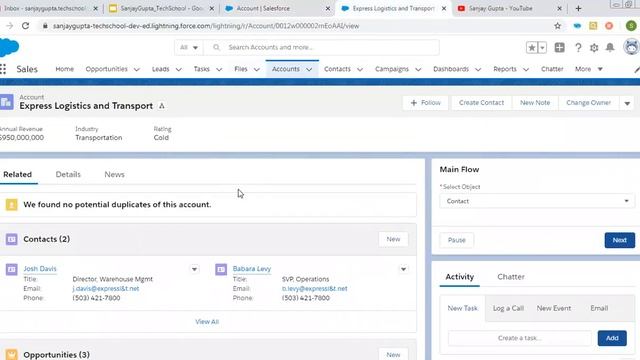Image resolution: width=640 pixels, height=360 pixels.
Task: Click the Salesforce cloud logo
Action: click(x=9, y=47)
